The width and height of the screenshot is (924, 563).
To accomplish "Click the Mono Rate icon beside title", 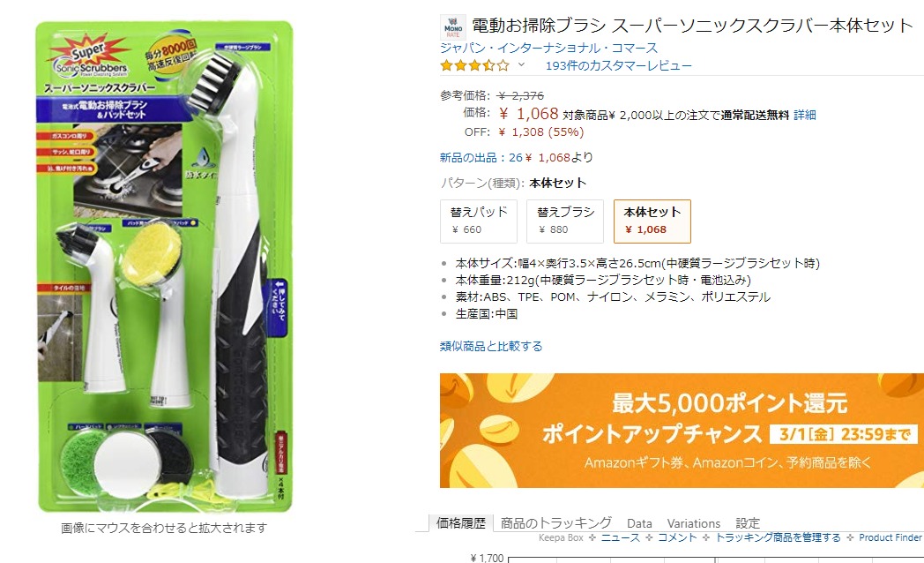I will click(453, 27).
